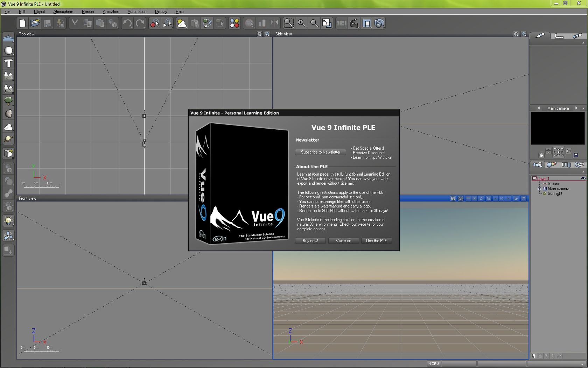588x368 pixels.
Task: Expand the Main camera tree node
Action: (x=539, y=189)
